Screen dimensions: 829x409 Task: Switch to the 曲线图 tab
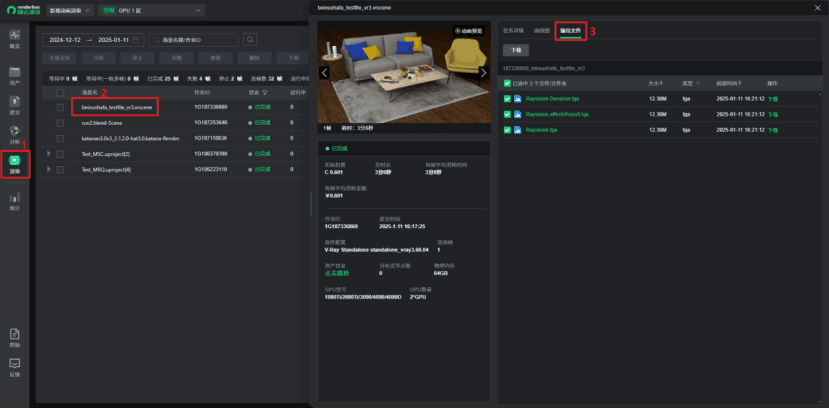[542, 31]
